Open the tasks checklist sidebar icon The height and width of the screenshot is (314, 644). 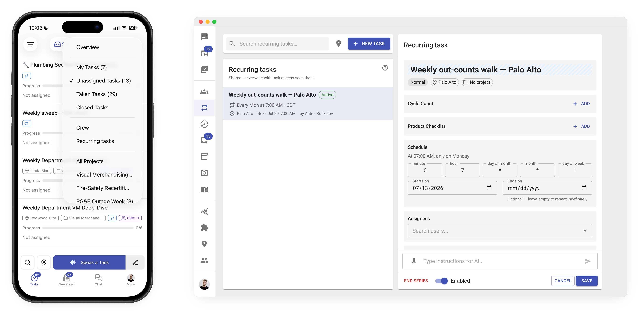pos(204,69)
